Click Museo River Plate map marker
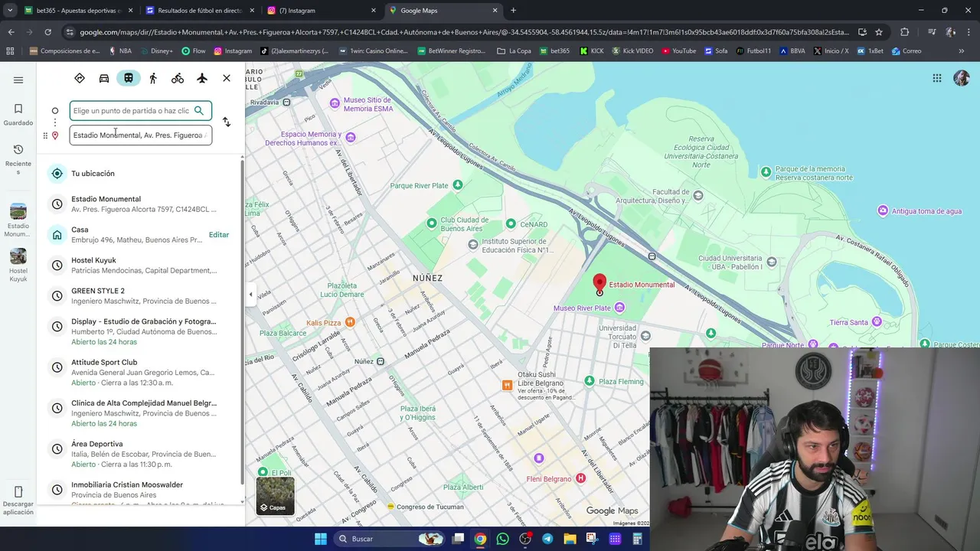Image resolution: width=980 pixels, height=551 pixels. click(x=619, y=308)
